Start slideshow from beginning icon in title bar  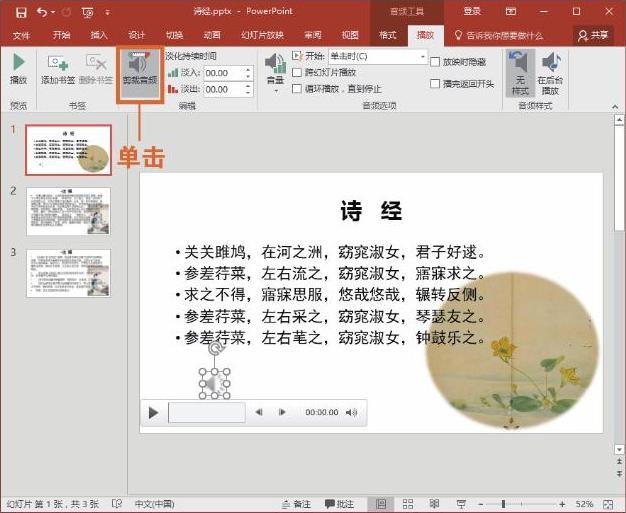click(87, 12)
